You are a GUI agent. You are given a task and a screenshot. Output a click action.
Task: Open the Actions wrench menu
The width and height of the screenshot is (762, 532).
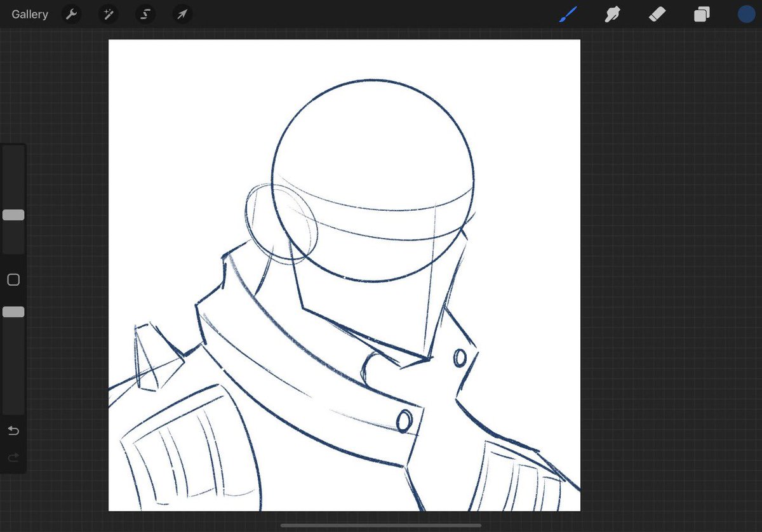71,14
